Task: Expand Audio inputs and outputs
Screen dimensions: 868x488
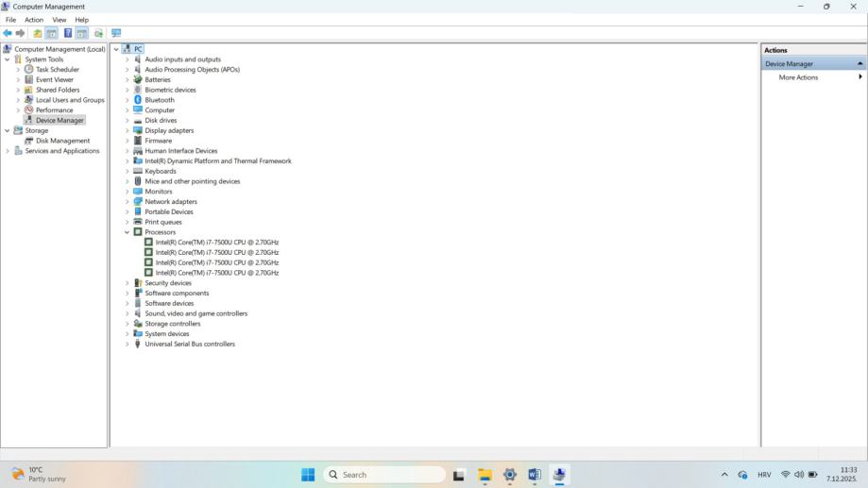Action: [x=127, y=59]
